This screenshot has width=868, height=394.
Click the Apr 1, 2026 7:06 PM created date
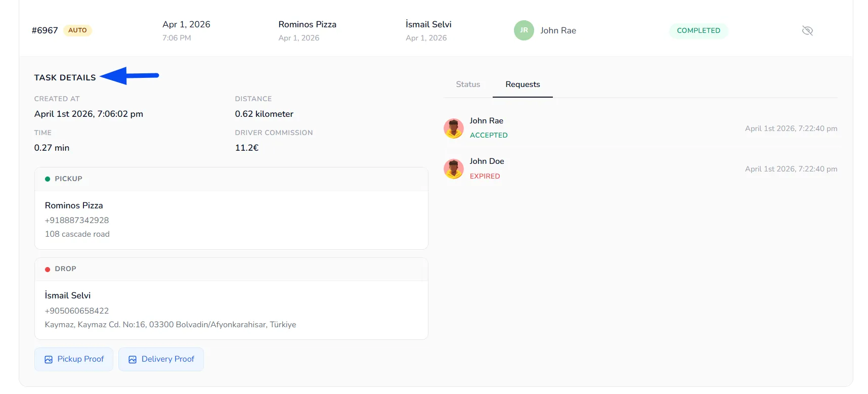coord(186,30)
